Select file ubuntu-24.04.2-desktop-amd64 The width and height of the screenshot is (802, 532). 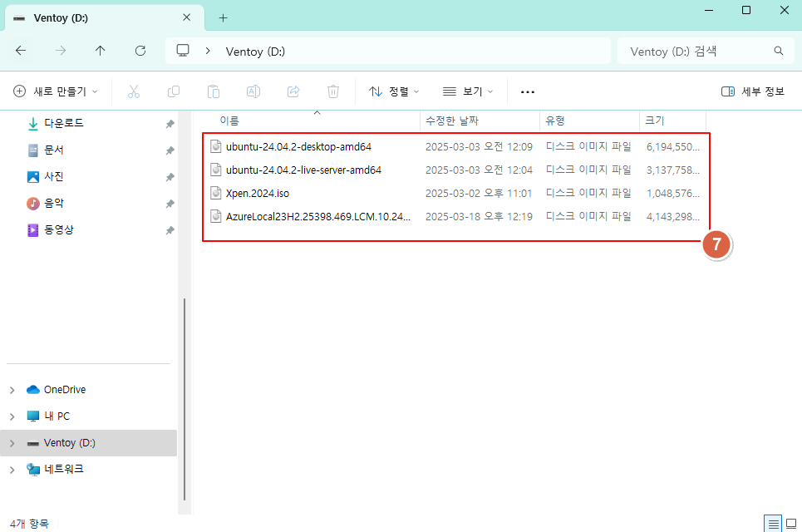pyautogui.click(x=298, y=147)
